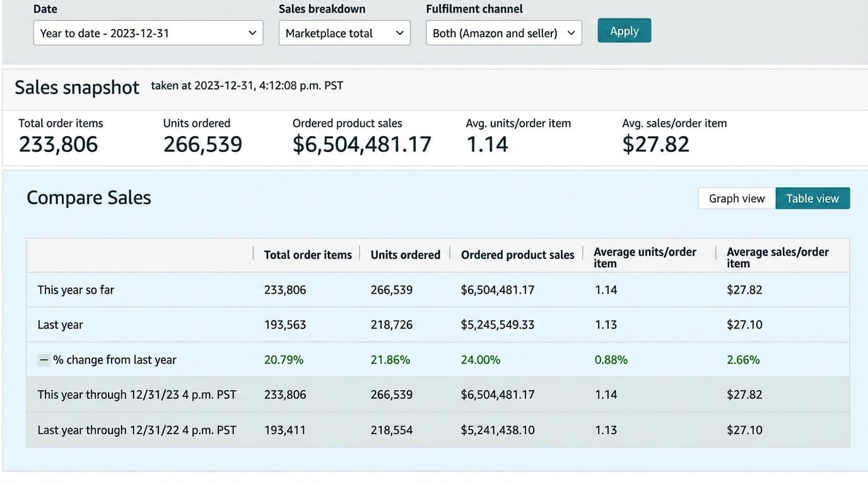
Task: Click the Sales snapshot heading
Action: click(77, 87)
